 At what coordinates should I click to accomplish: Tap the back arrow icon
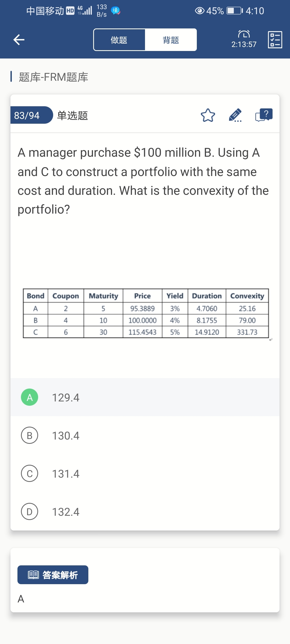(x=19, y=40)
